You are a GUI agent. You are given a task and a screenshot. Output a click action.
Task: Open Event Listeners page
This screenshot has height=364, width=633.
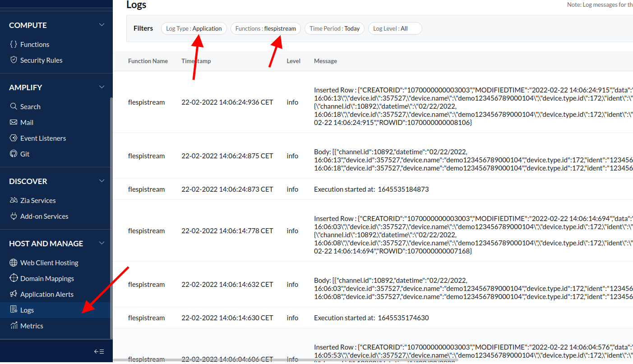pos(43,138)
